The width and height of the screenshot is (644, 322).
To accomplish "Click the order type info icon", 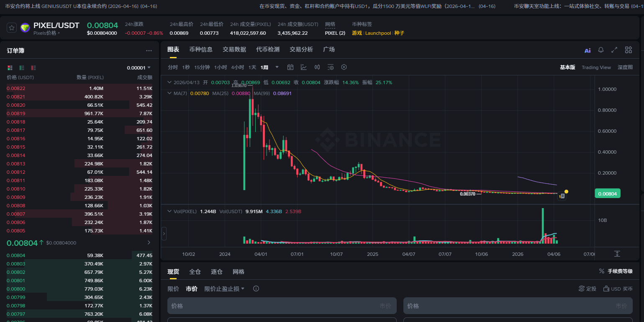I will coord(256,289).
